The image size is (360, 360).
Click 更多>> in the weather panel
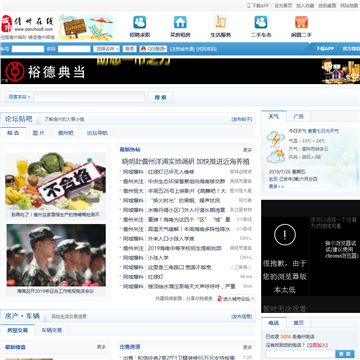(276, 186)
